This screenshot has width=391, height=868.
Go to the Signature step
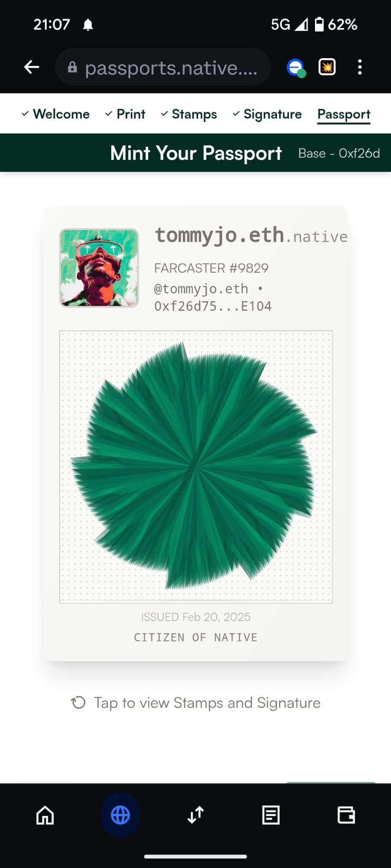pyautogui.click(x=267, y=114)
